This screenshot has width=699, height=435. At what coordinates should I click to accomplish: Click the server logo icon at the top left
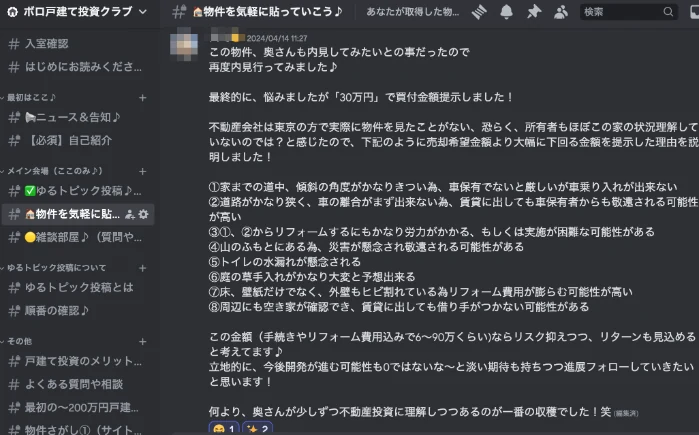pos(12,12)
